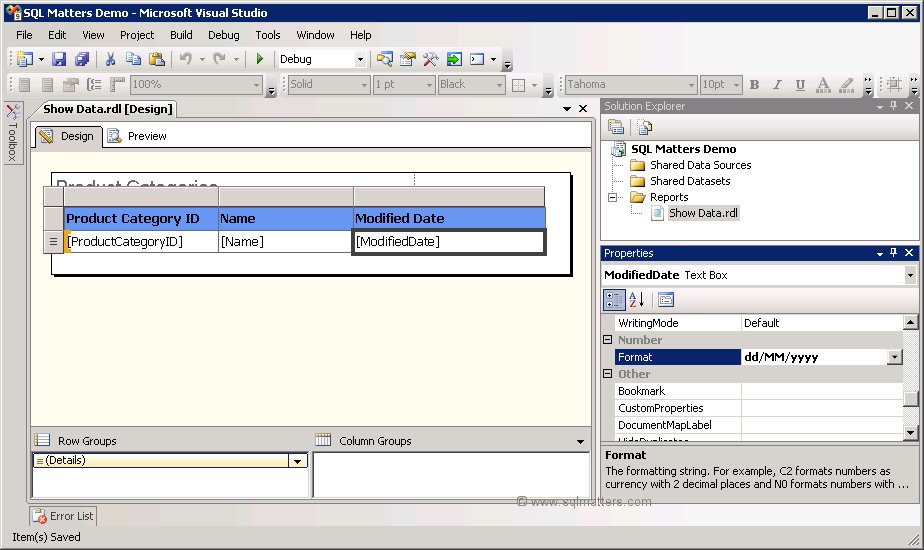Viewport: 924px width, 550px height.
Task: Close the Show Data.rdl document tab
Action: click(x=583, y=108)
